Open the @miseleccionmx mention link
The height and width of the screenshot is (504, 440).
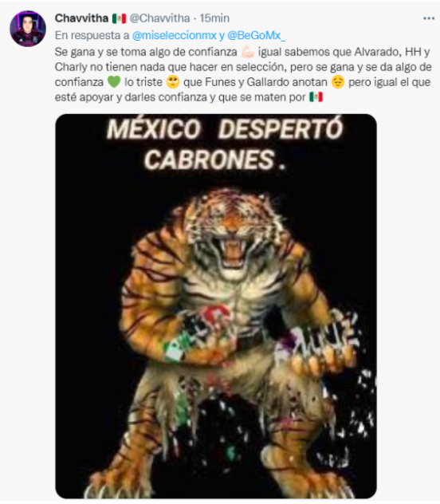click(175, 35)
